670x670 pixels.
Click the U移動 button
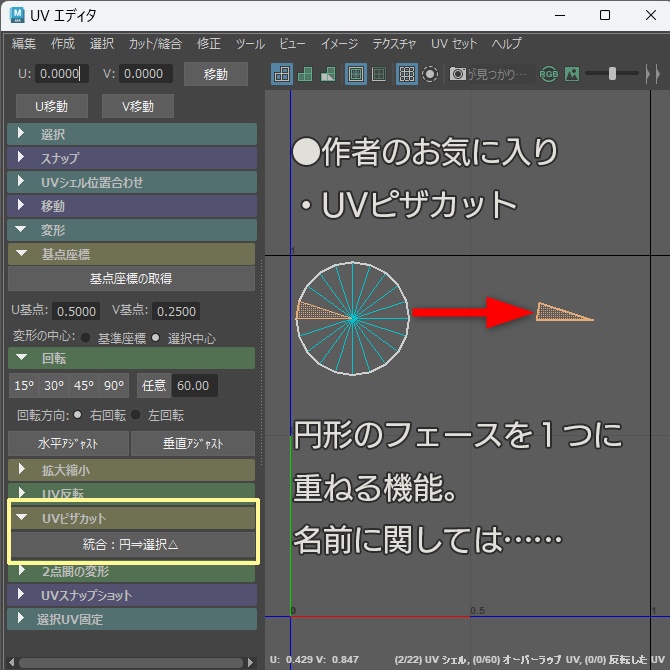(52, 106)
